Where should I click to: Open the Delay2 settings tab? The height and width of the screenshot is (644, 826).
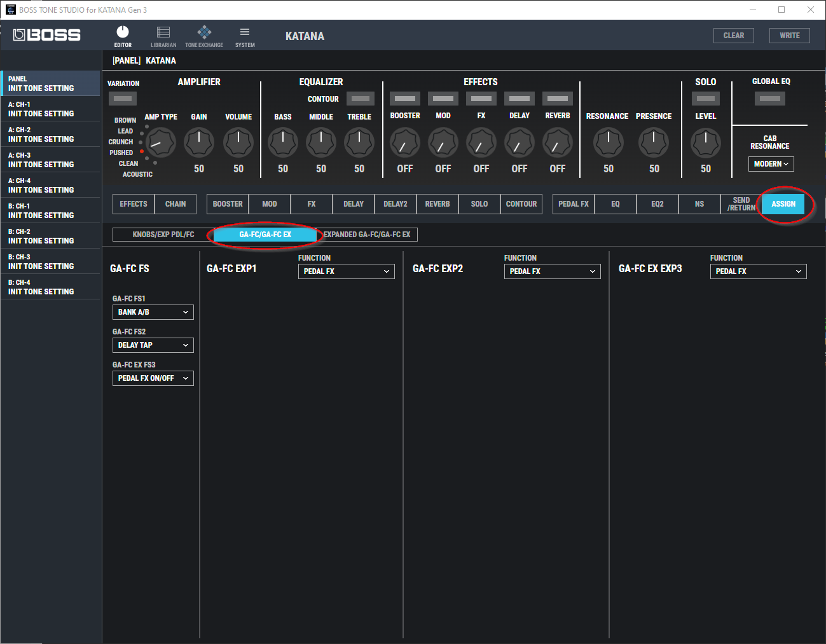tap(396, 204)
